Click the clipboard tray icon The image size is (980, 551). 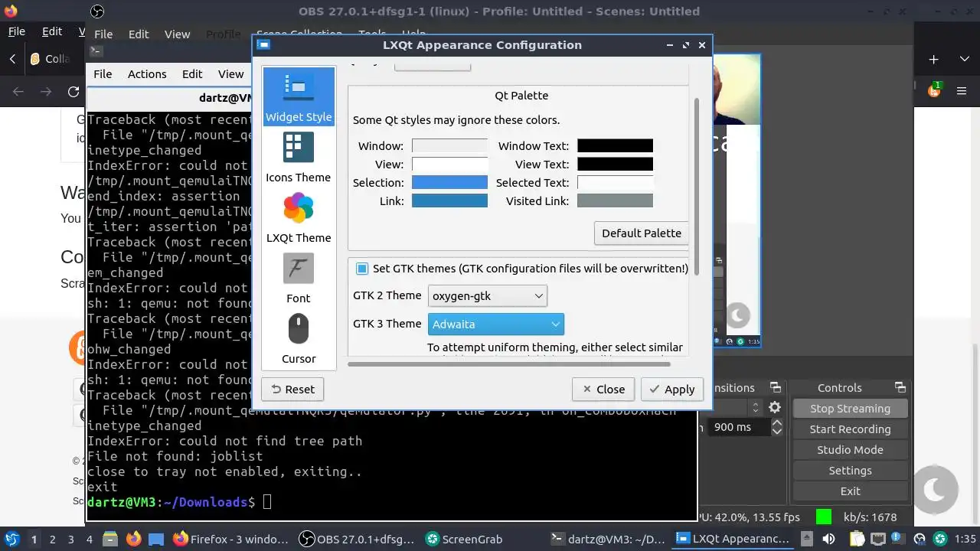pyautogui.click(x=858, y=539)
